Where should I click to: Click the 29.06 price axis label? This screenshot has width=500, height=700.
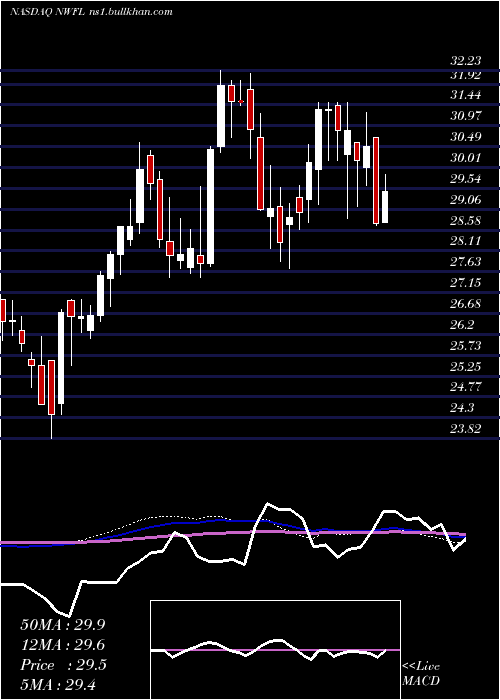pyautogui.click(x=466, y=200)
